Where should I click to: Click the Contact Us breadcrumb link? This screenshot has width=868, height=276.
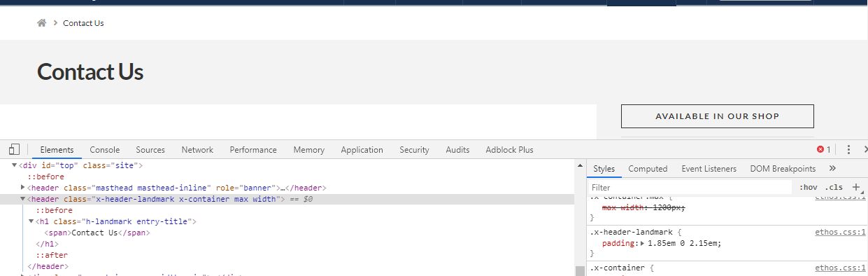coord(83,23)
